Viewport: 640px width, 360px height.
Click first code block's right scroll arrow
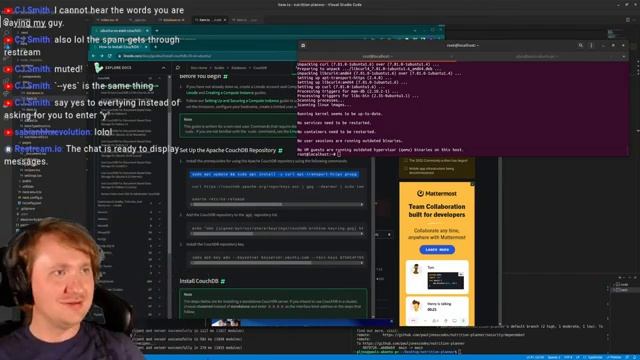362,204
